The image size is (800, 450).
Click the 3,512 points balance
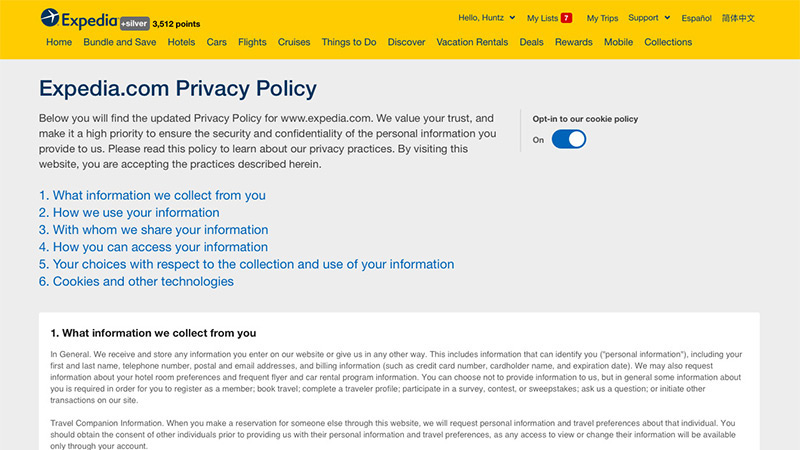(176, 24)
